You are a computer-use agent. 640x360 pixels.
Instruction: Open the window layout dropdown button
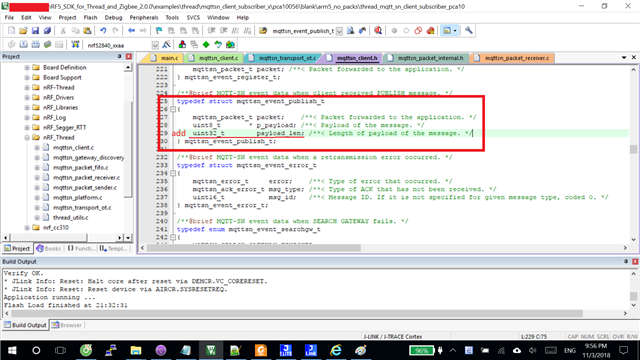coord(455,31)
